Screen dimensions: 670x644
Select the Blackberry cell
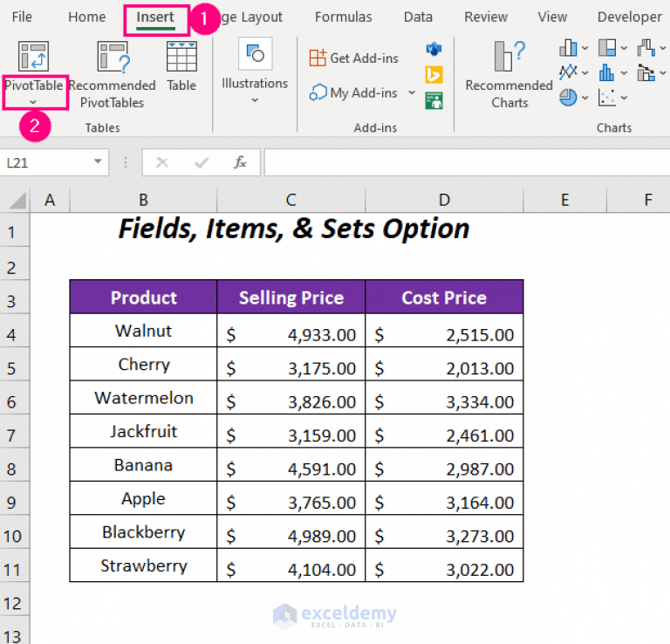[143, 532]
